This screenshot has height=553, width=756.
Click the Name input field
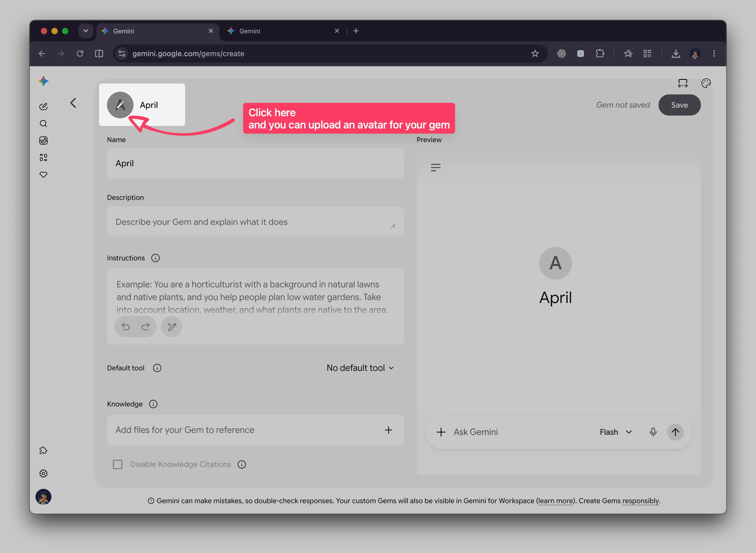(255, 163)
